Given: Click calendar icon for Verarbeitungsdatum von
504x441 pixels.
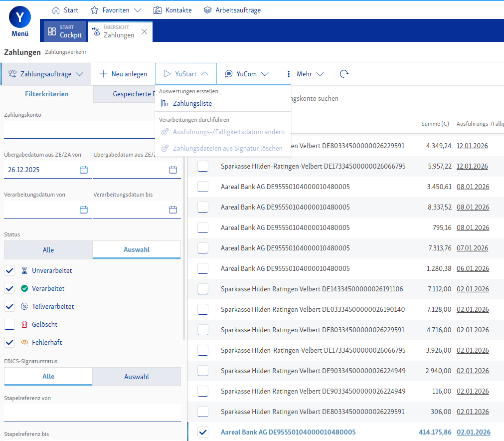Looking at the screenshot, I should pyautogui.click(x=84, y=210).
